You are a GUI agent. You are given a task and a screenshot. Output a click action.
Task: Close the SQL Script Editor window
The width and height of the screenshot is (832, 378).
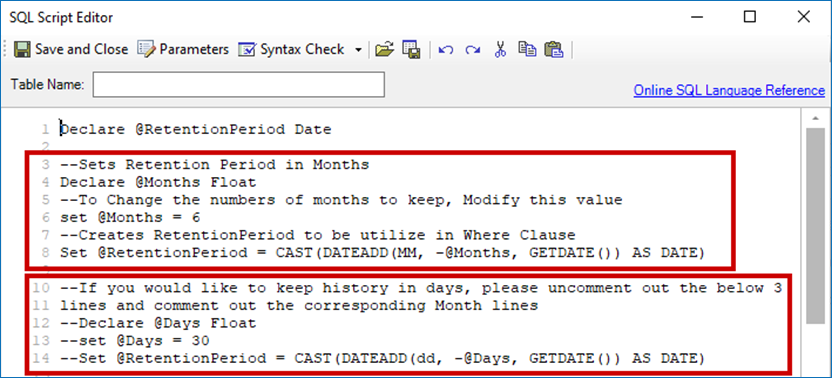point(803,18)
